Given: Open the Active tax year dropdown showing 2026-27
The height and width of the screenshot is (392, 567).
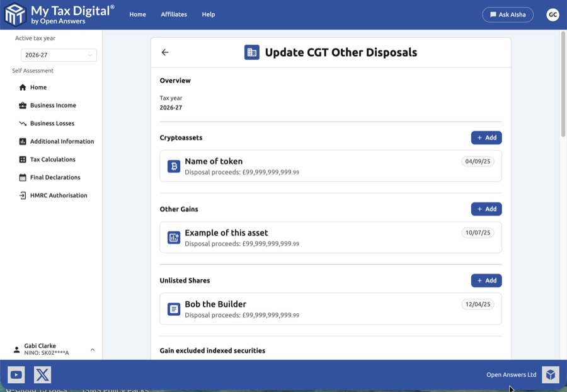Looking at the screenshot, I should coord(59,55).
